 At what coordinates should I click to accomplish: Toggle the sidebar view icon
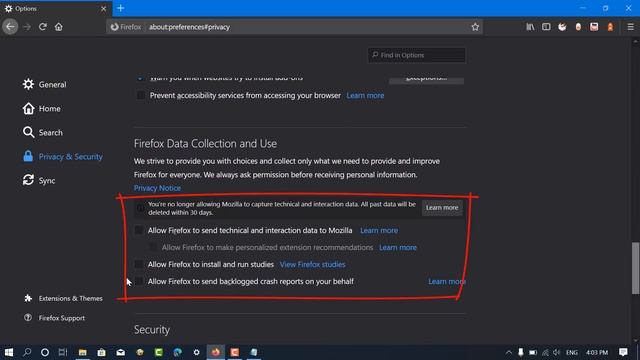point(546,27)
